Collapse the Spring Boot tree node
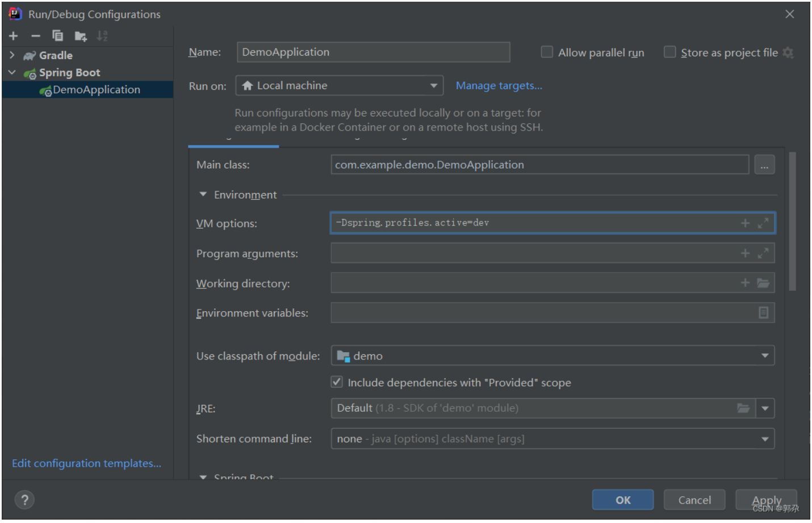The image size is (812, 523). pos(12,72)
